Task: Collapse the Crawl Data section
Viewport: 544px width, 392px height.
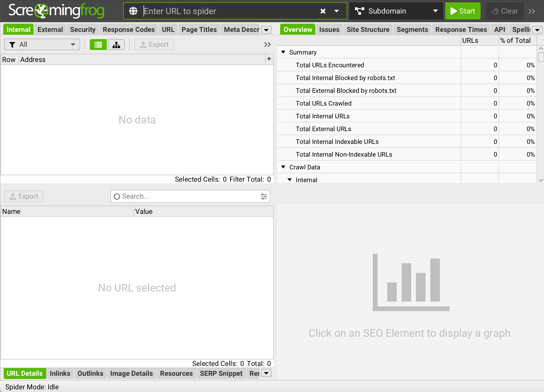Action: (283, 167)
